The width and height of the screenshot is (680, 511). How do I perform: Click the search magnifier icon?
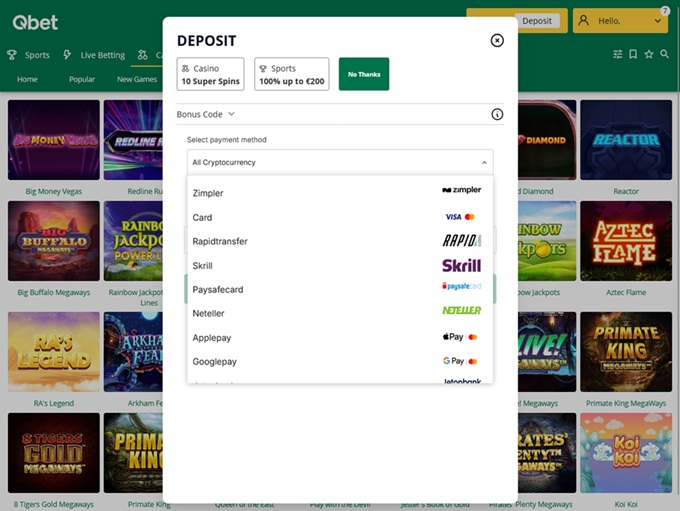[x=665, y=54]
